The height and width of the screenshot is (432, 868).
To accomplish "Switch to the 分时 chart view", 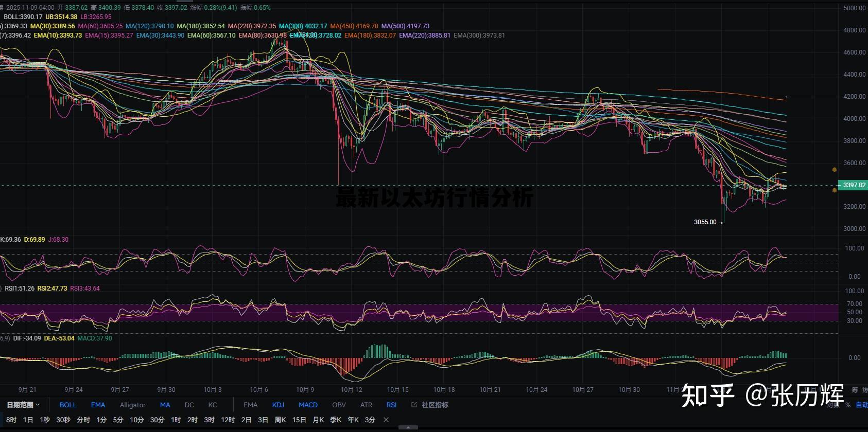I will [x=83, y=420].
